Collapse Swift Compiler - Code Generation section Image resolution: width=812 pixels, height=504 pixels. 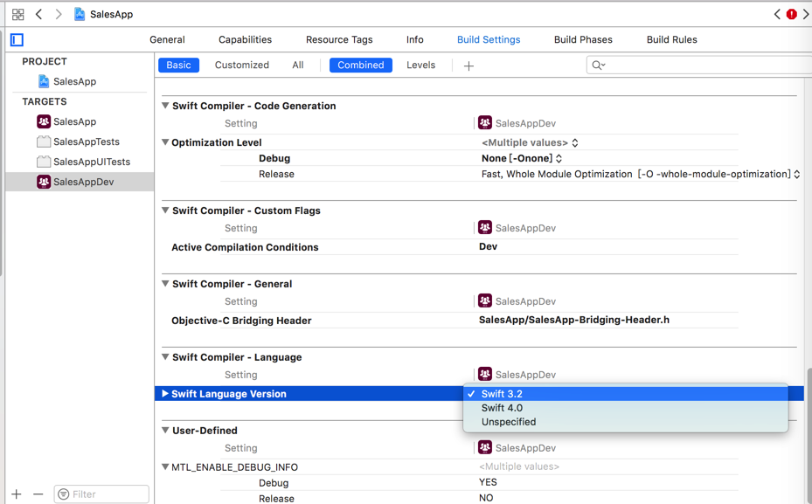165,106
